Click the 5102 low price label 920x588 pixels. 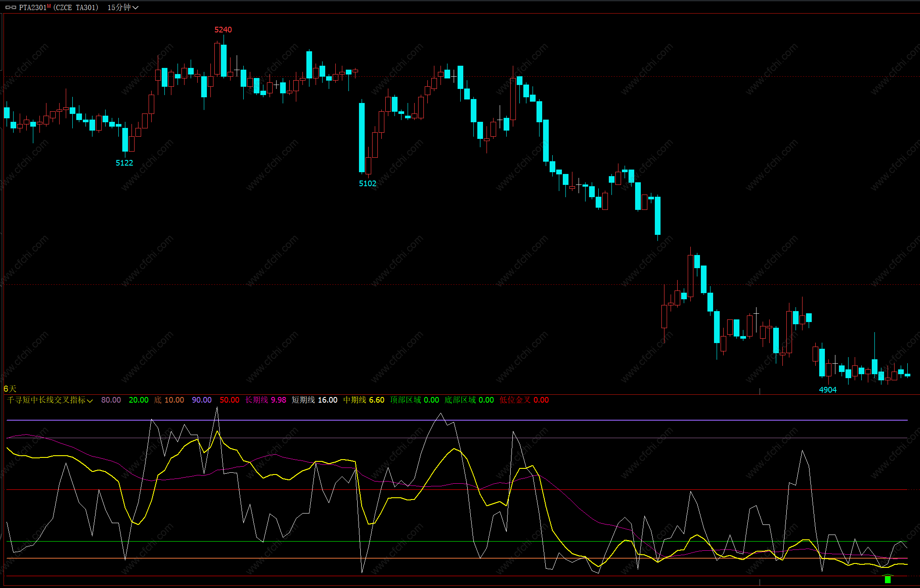[x=367, y=184]
